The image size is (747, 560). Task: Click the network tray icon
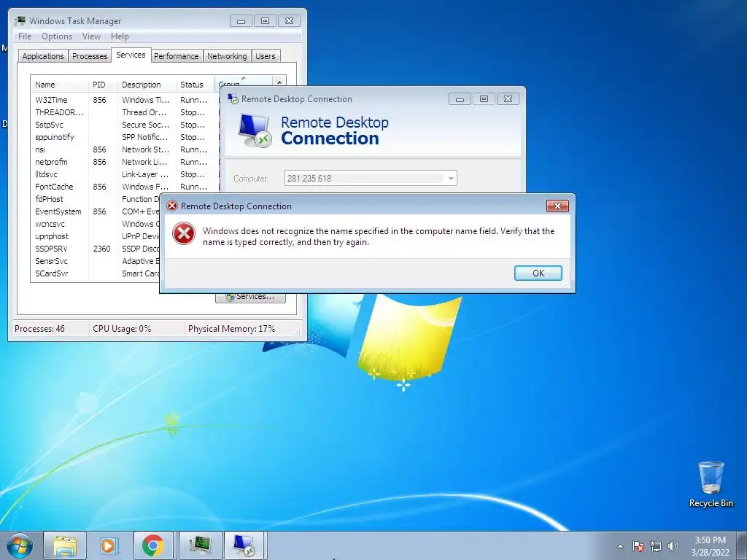656,546
